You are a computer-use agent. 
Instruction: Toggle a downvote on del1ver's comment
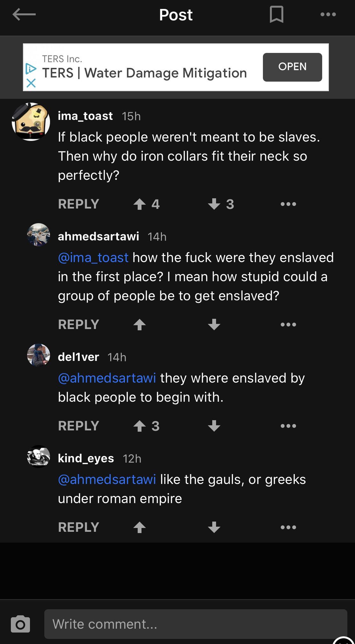214,426
